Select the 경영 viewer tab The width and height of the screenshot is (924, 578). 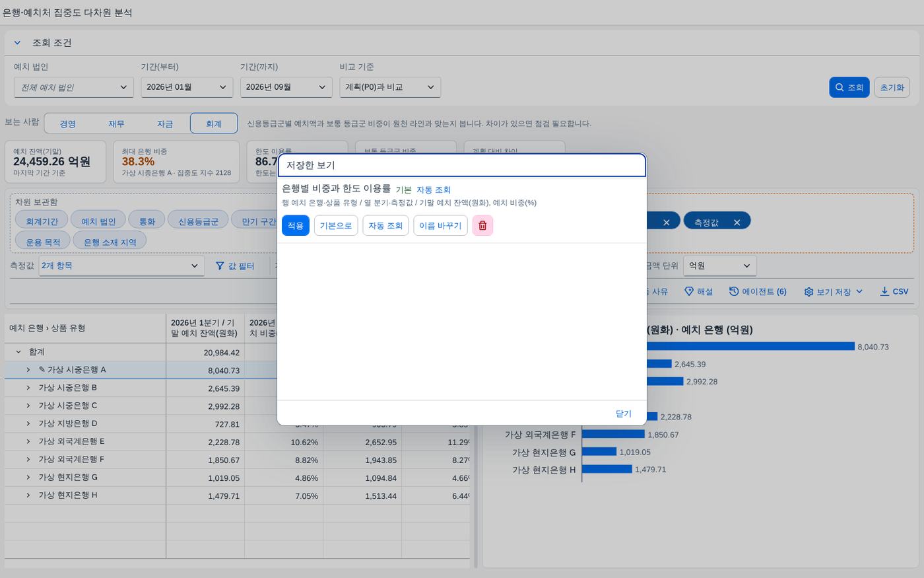coord(67,124)
